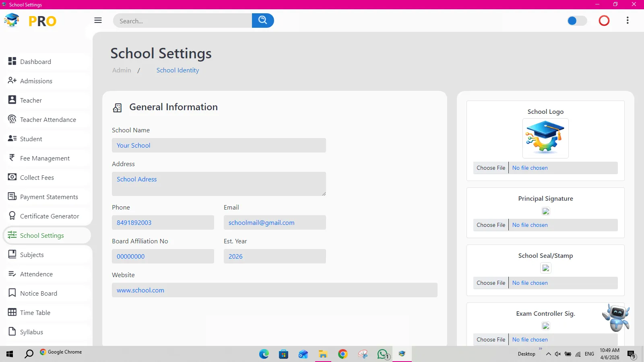Click the Est. Year field

(x=275, y=256)
